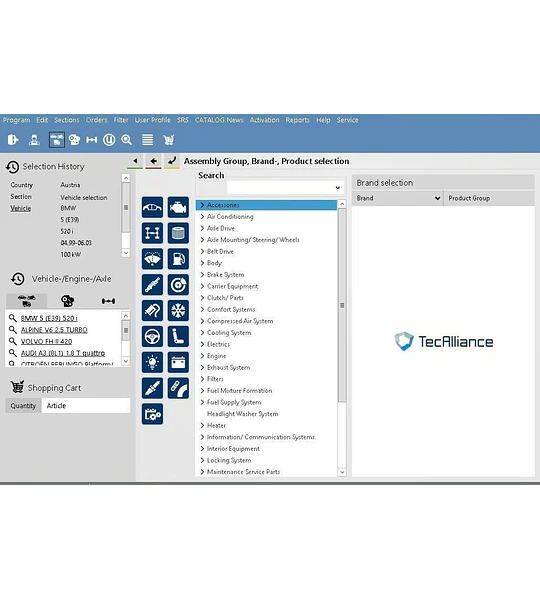Select the windshield wiper category icon
This screenshot has width=540, height=600.
[152, 259]
